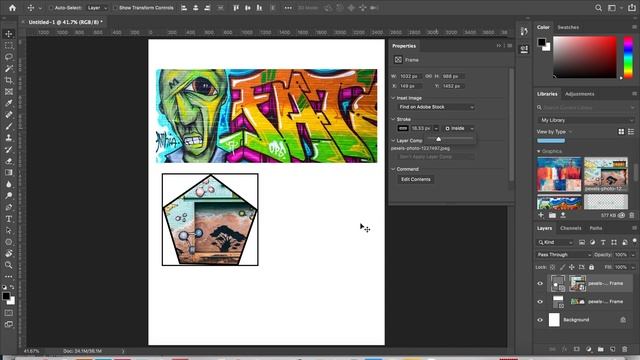Select the Crop tool

[x=9, y=80]
